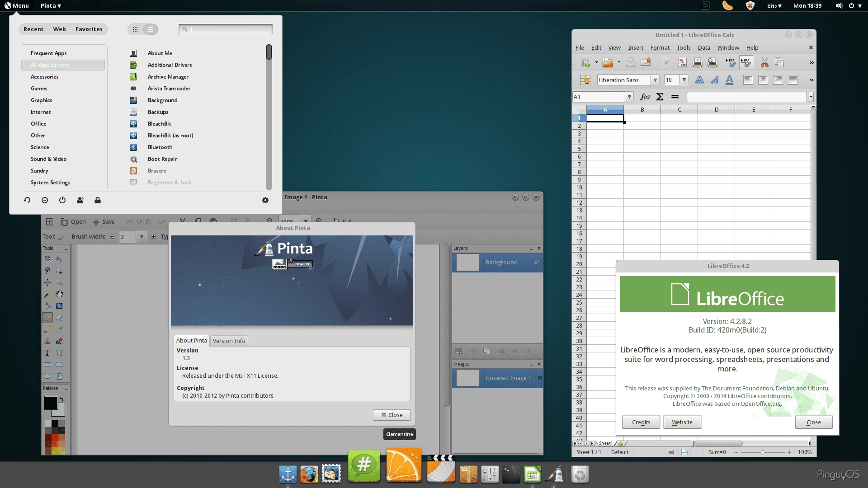Select the Pencil tool in Pinta
This screenshot has height=488, width=868.
tap(47, 329)
